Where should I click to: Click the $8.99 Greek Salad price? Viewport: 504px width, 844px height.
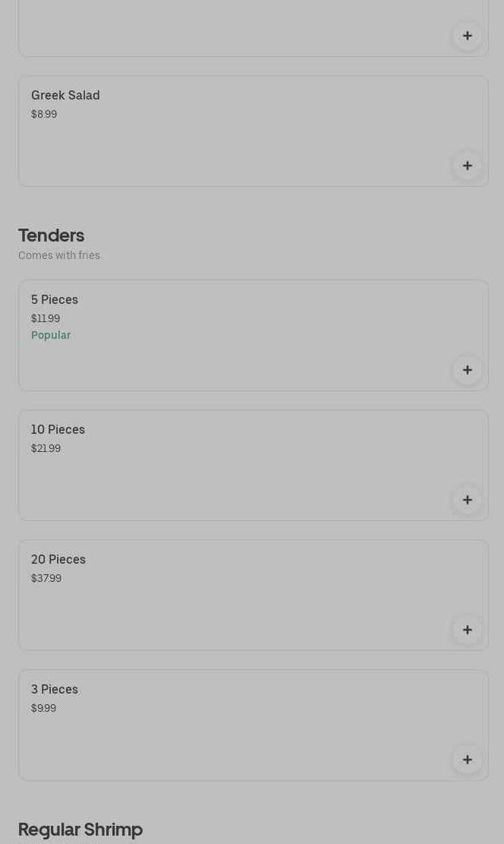44,114
